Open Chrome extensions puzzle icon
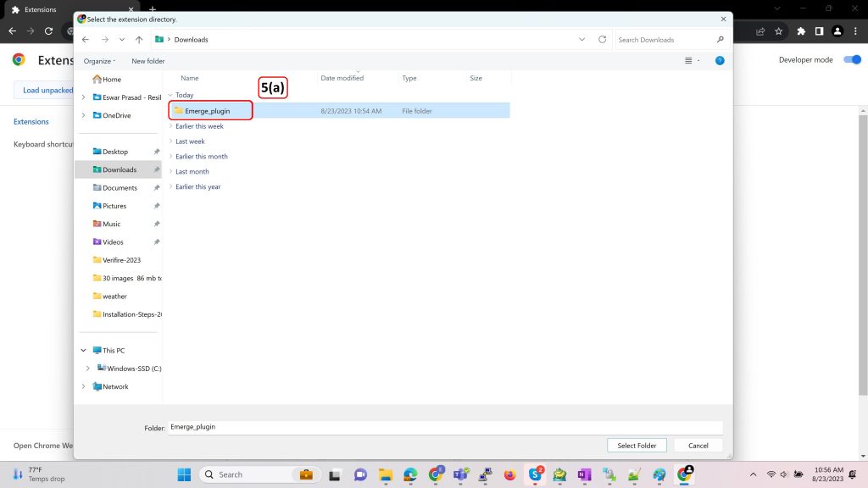Screen dimensions: 868x488 [801, 31]
